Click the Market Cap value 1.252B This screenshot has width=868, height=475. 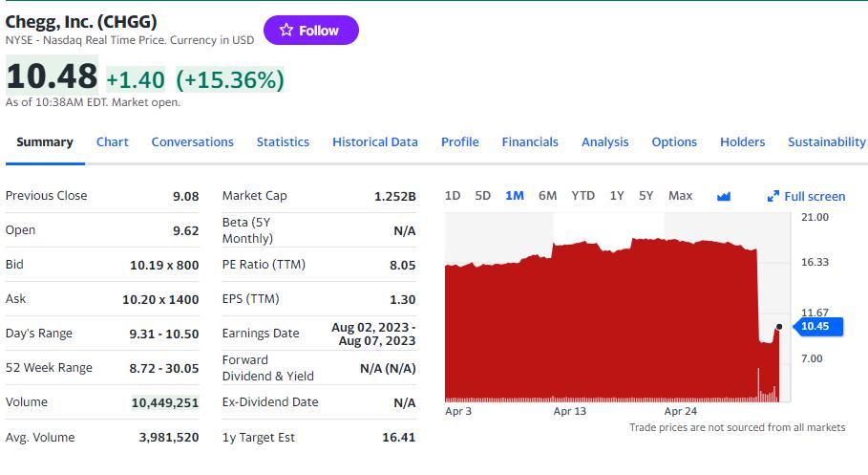tap(394, 196)
